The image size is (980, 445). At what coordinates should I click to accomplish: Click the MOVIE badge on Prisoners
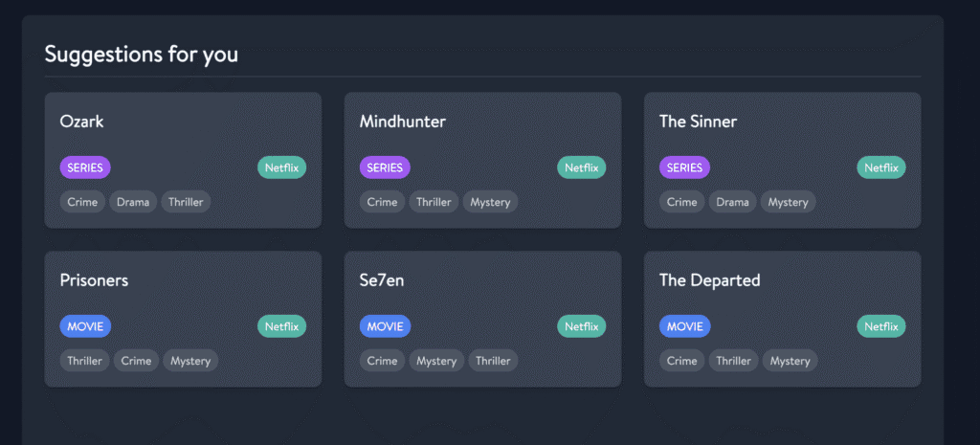click(85, 326)
